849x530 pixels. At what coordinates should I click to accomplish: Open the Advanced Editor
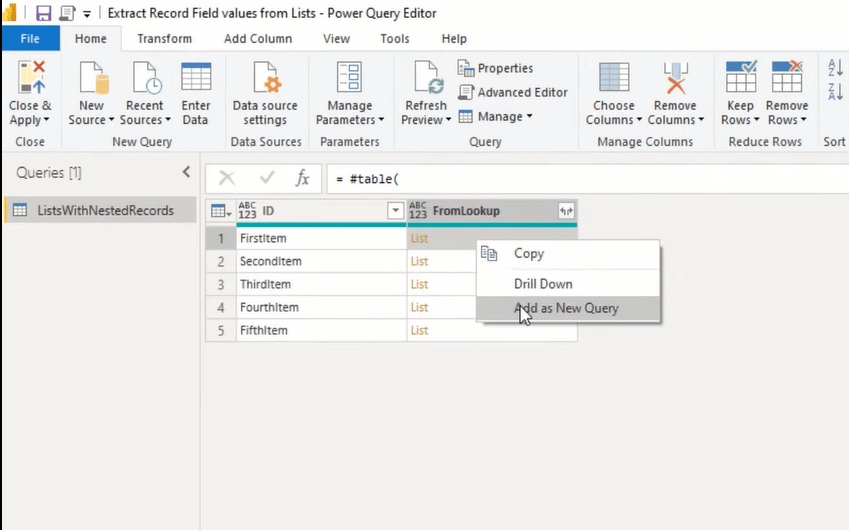tap(513, 93)
